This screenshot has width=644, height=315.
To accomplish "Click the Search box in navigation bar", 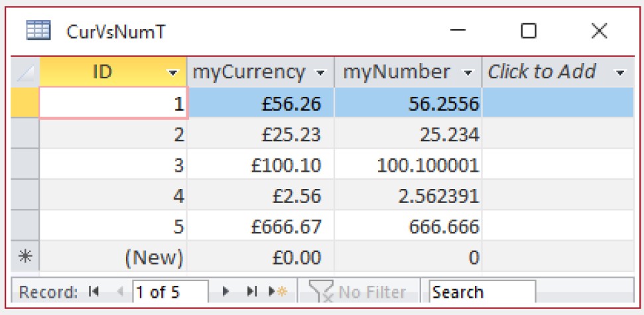I will 482,292.
